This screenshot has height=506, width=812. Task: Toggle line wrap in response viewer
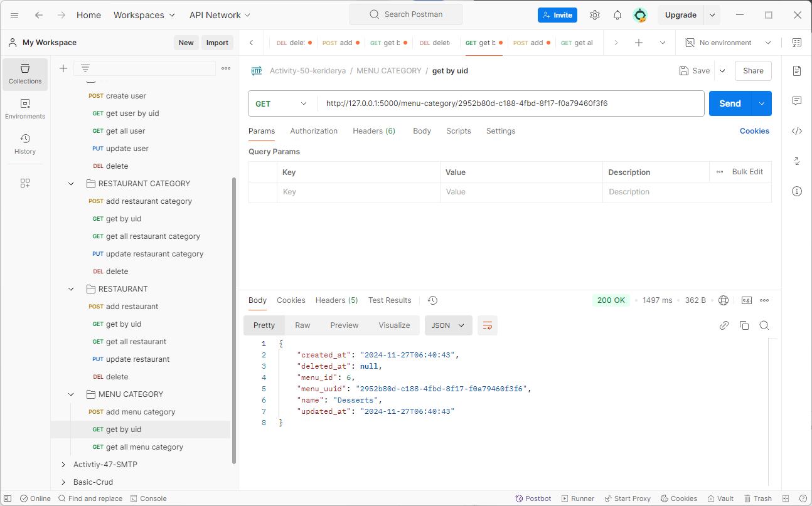(488, 325)
